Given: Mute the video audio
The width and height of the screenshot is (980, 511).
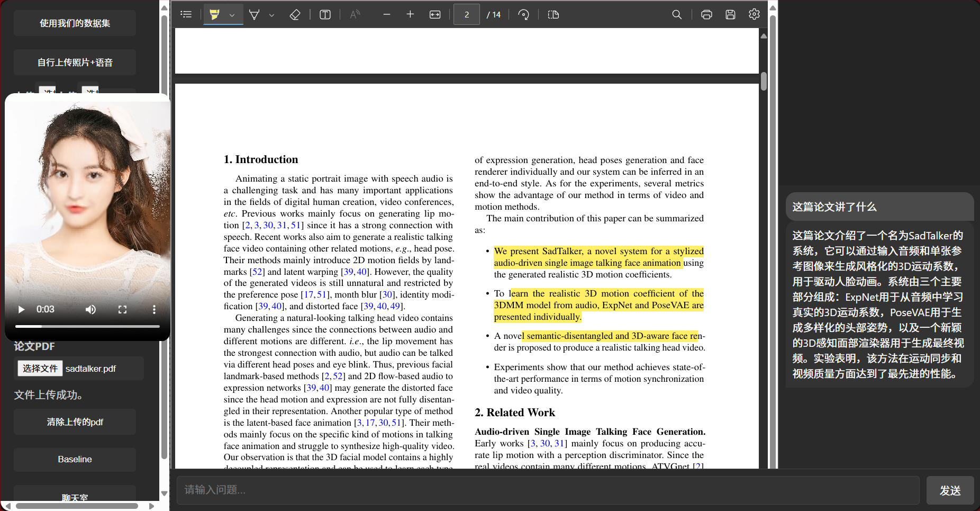Looking at the screenshot, I should pyautogui.click(x=91, y=309).
